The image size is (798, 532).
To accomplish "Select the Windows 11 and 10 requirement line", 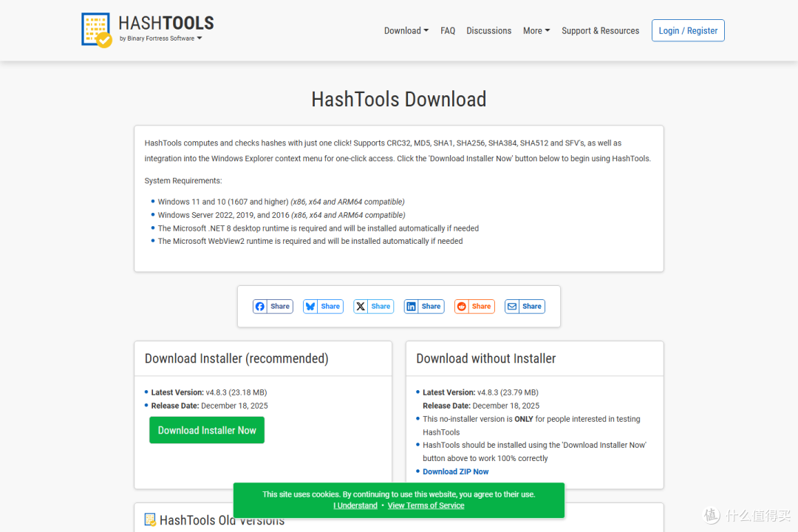I will tap(281, 202).
